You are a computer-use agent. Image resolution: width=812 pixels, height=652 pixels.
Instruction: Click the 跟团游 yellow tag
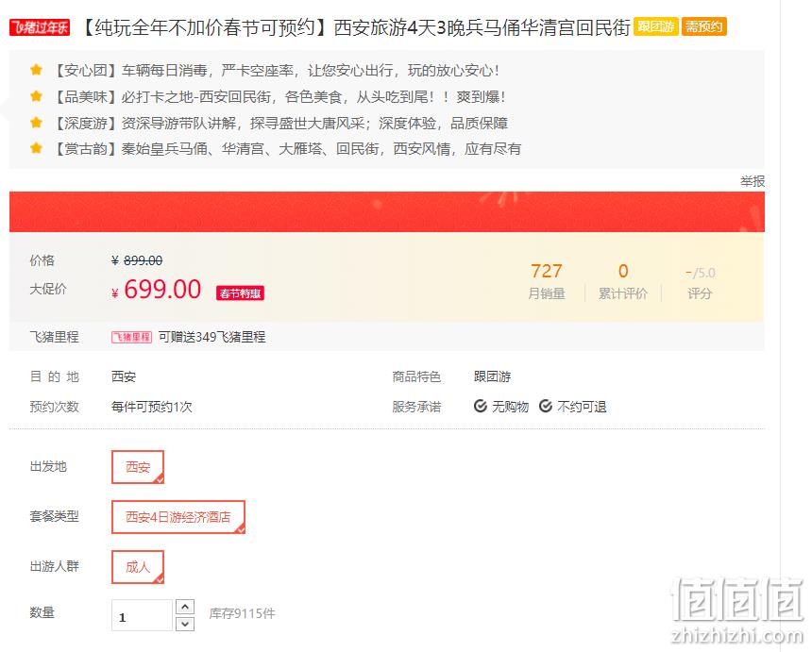click(x=655, y=26)
